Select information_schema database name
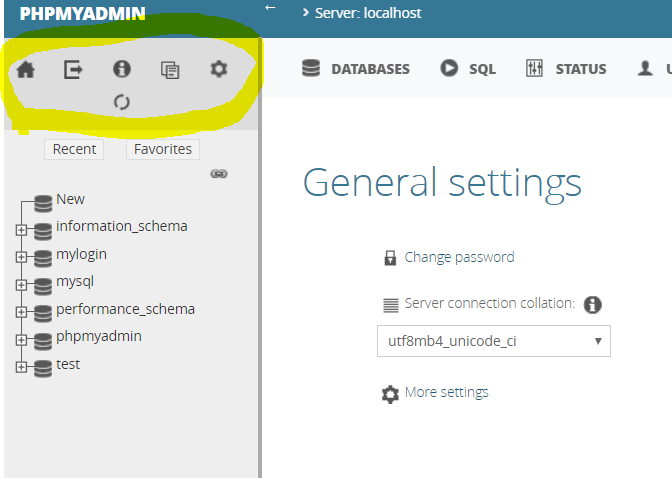672x478 pixels. click(122, 226)
